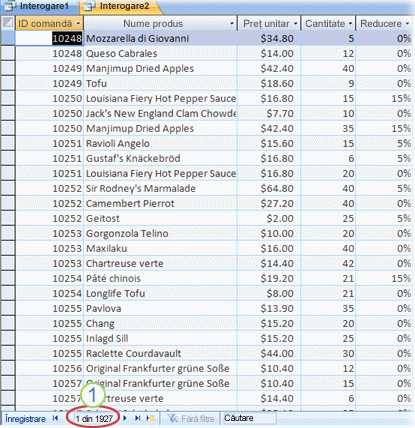Click the $13.90 unit price cell
The height and width of the screenshot is (428, 415).
pos(269,308)
